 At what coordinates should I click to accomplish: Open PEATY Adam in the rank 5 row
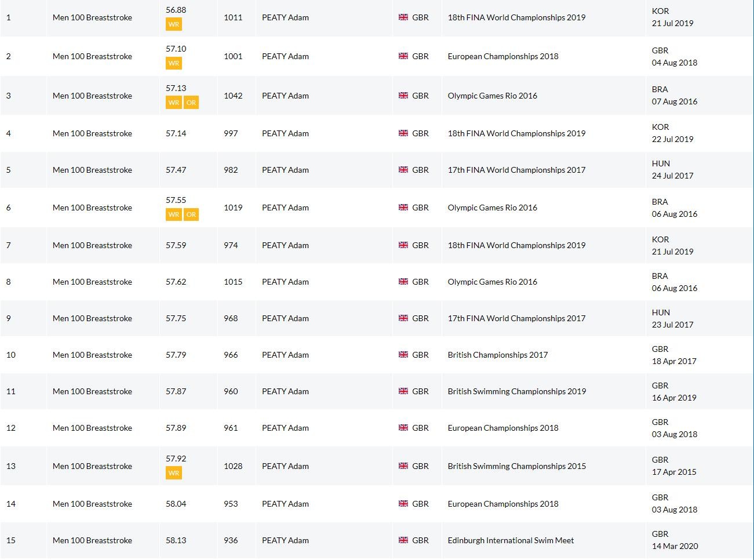click(x=285, y=170)
